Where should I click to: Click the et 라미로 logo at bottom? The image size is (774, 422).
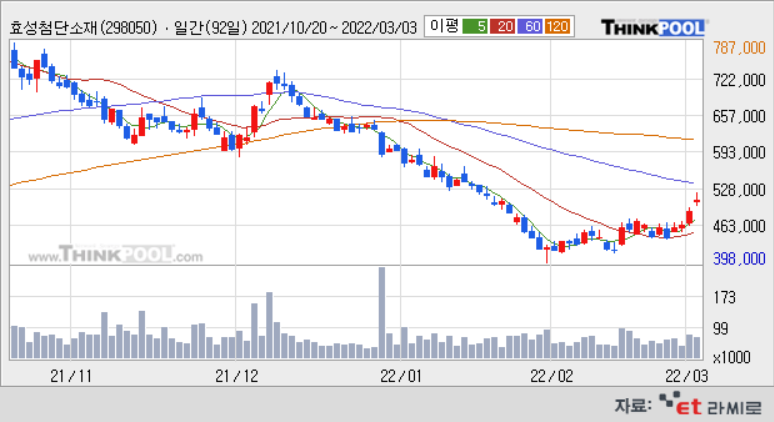pos(709,404)
